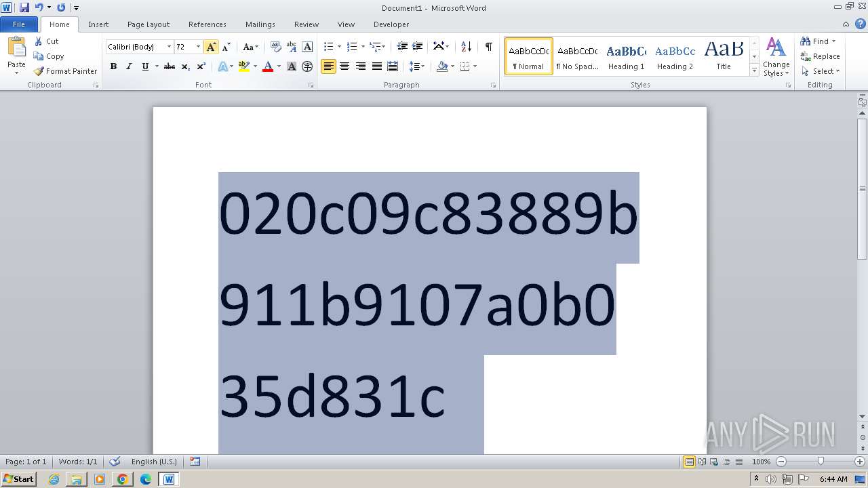The image size is (868, 488).
Task: Apply the Title style
Action: point(724,56)
